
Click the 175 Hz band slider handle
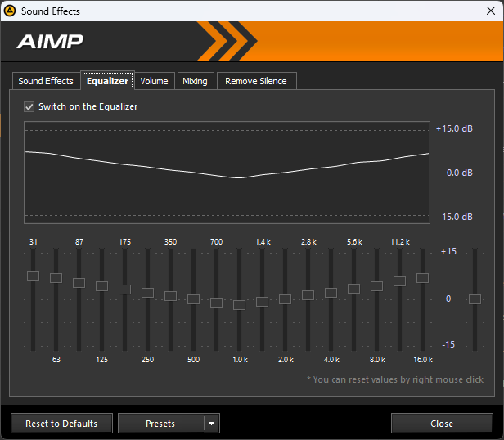pyautogui.click(x=124, y=290)
